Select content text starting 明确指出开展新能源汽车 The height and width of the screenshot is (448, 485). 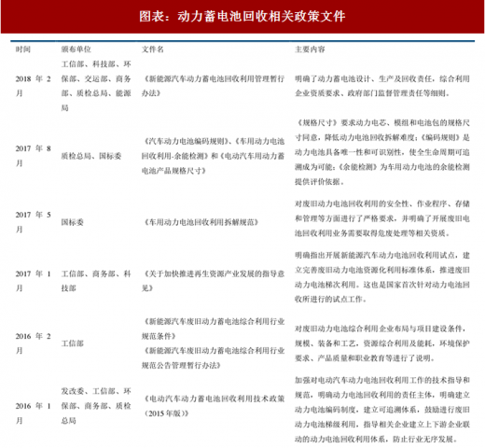[x=382, y=277]
